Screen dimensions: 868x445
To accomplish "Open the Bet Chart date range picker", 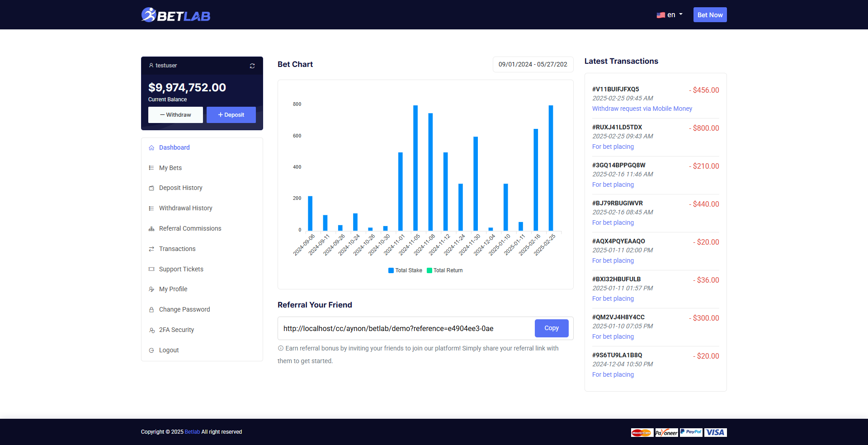I will click(533, 65).
